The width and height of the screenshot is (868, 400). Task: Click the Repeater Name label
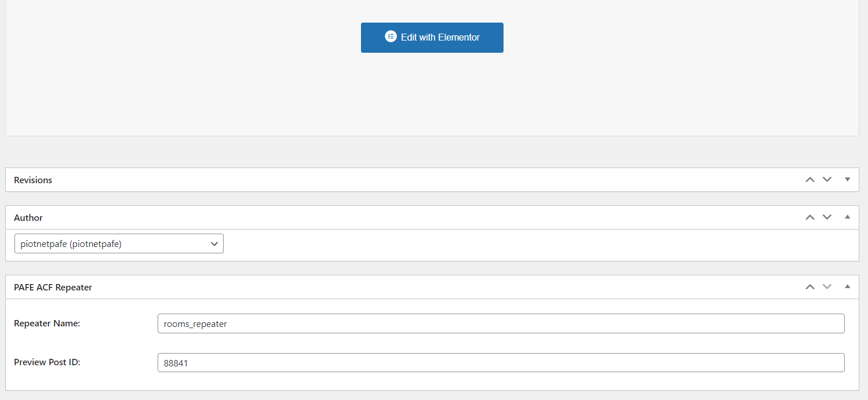tap(47, 323)
